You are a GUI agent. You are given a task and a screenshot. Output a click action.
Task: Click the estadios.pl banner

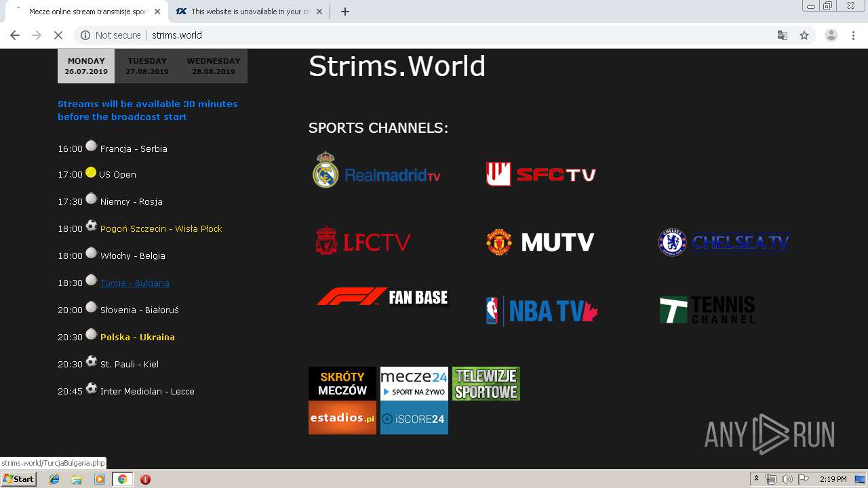click(342, 418)
